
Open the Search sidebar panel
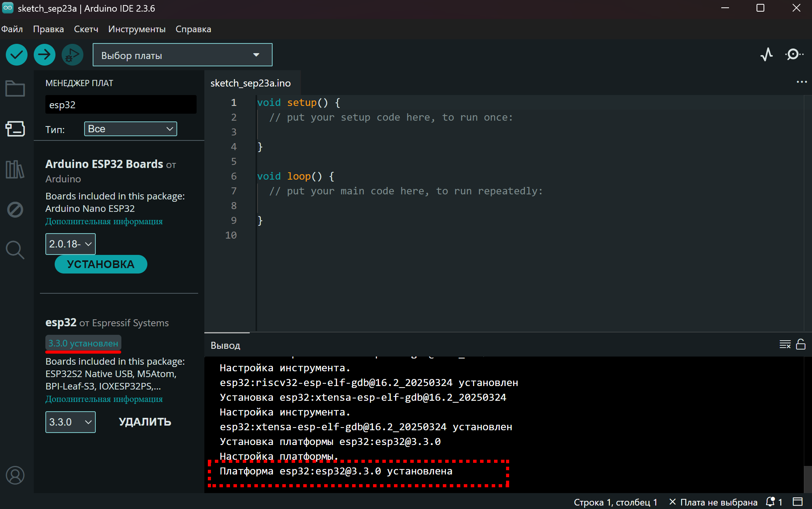pyautogui.click(x=15, y=250)
